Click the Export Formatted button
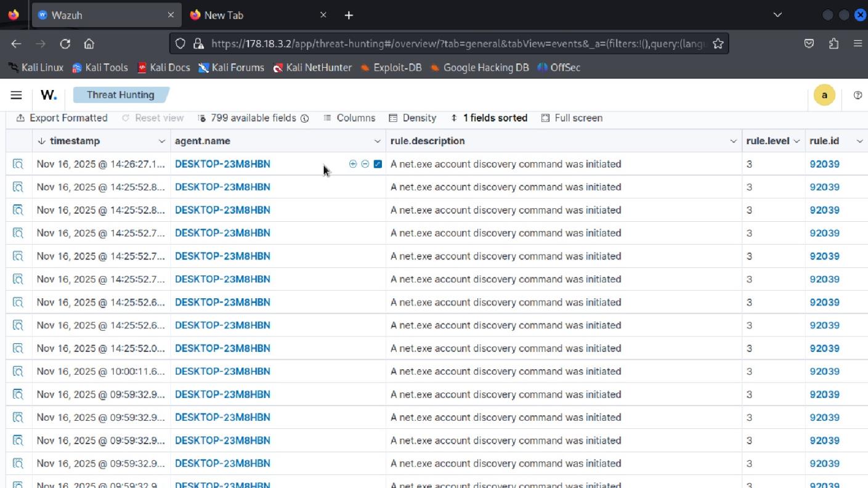The width and height of the screenshot is (868, 488). (x=61, y=118)
